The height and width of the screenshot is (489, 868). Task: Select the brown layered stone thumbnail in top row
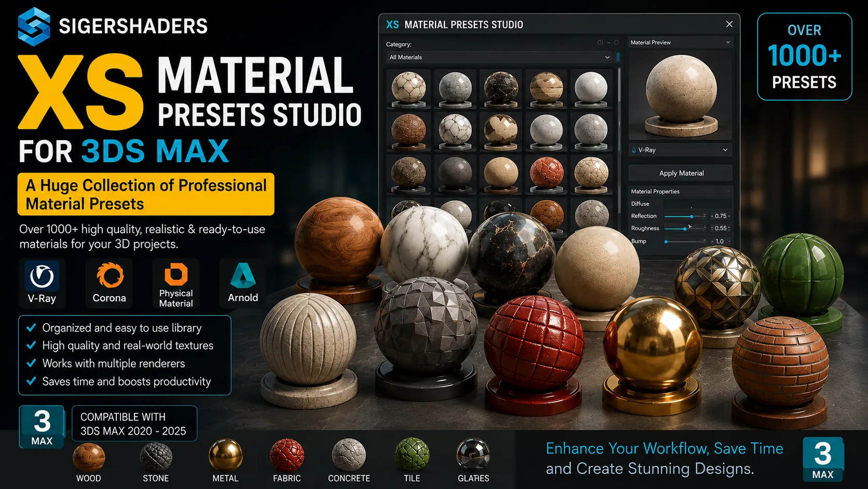click(x=546, y=89)
